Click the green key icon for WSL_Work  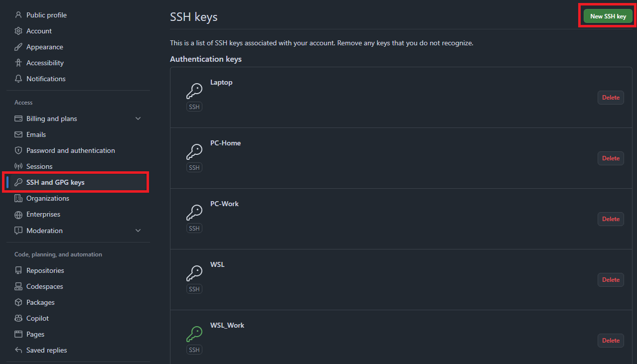click(x=194, y=334)
